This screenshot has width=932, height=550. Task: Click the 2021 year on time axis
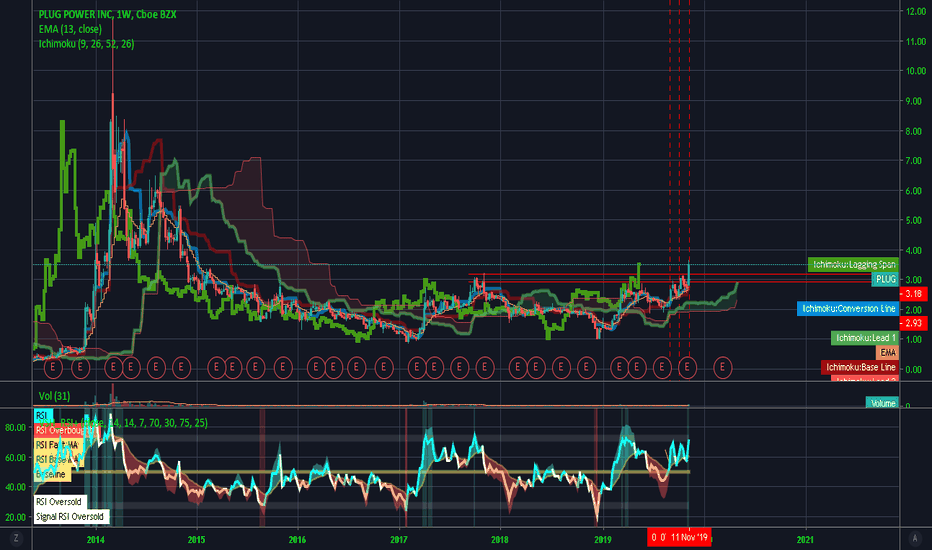click(805, 539)
